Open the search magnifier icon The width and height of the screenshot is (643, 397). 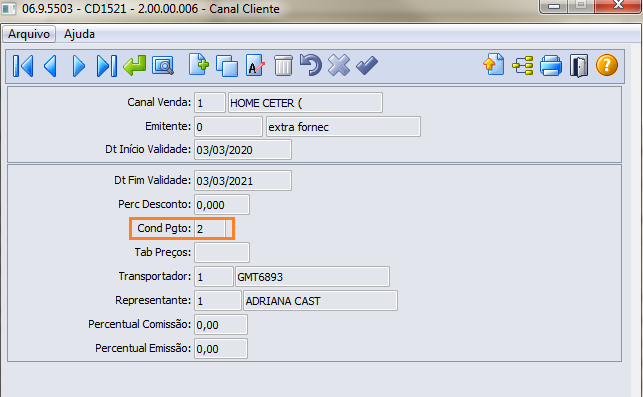click(x=163, y=66)
